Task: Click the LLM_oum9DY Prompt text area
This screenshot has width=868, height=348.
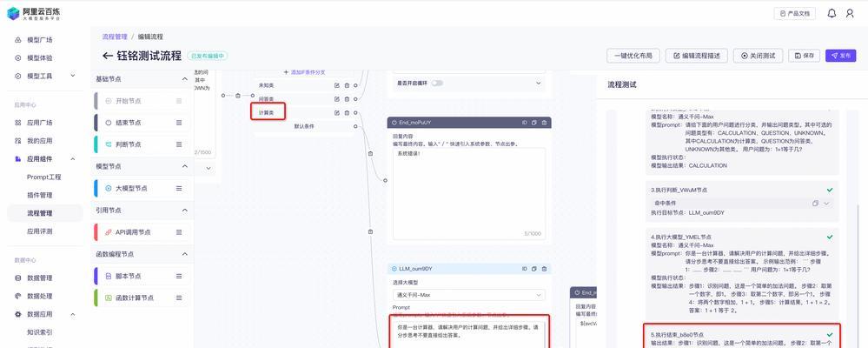Action: pyautogui.click(x=469, y=334)
